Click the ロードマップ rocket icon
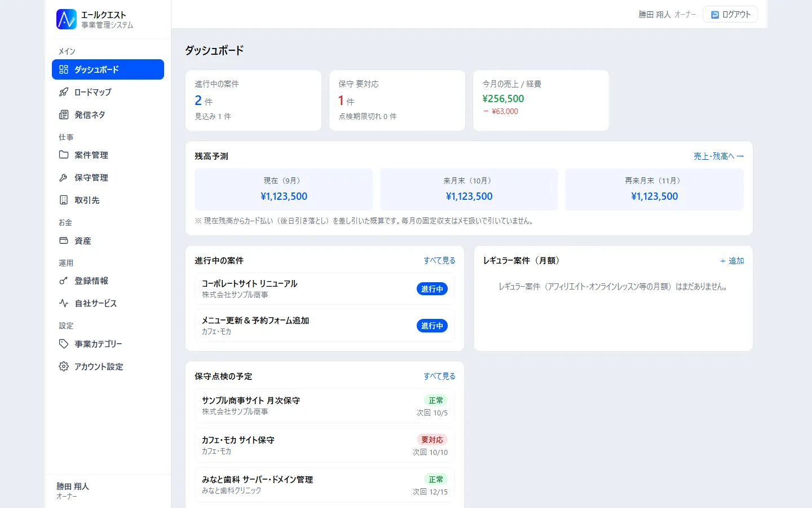 (x=64, y=92)
